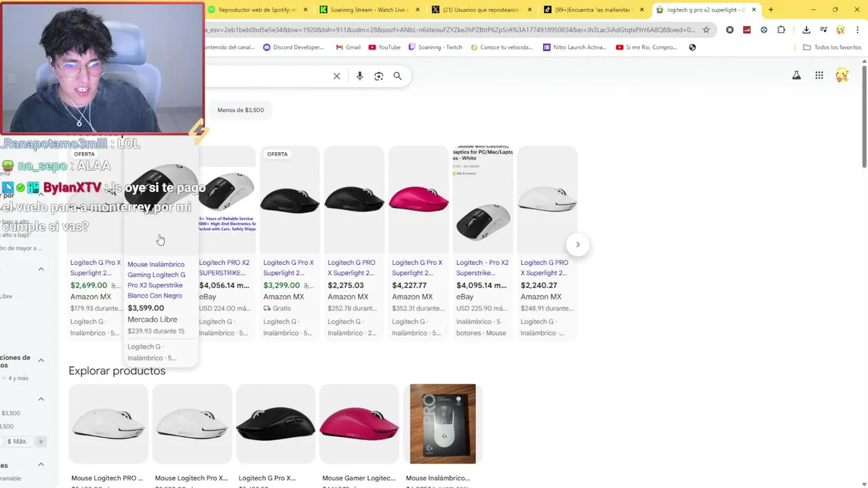Image resolution: width=868 pixels, height=488 pixels.
Task: Click the blue circular extension icon
Action: pyautogui.click(x=764, y=30)
